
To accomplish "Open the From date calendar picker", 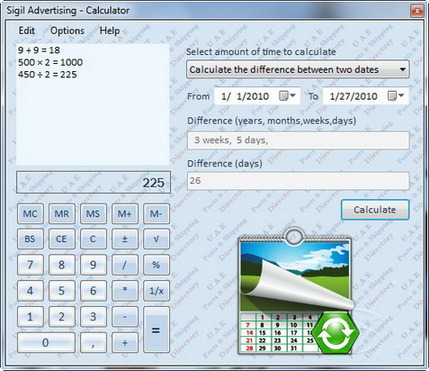I will click(287, 96).
